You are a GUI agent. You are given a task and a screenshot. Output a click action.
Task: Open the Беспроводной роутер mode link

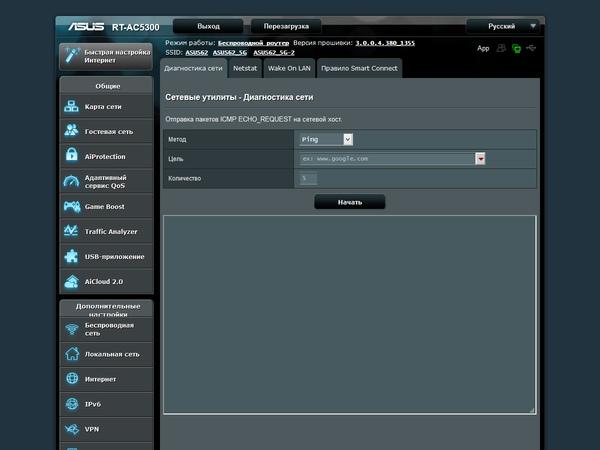point(253,43)
